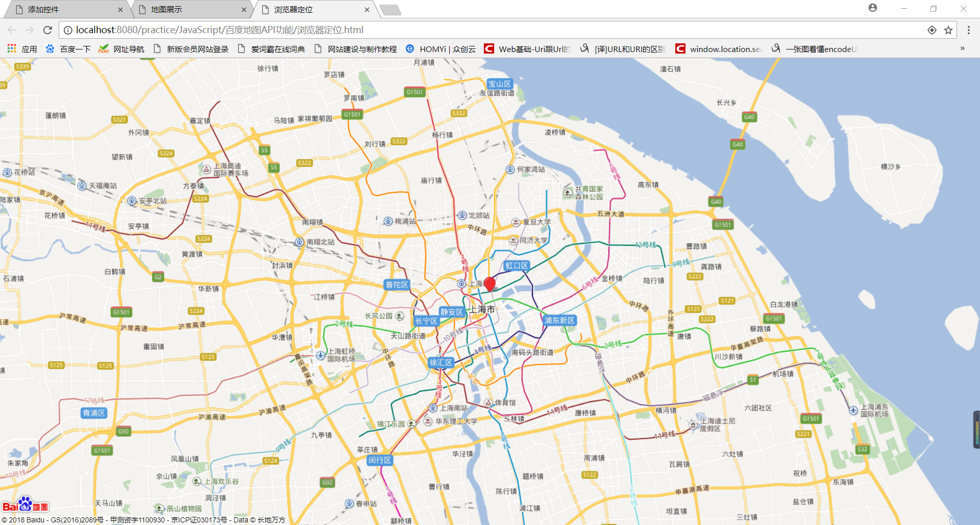Click the 长地万方 data credit text
Viewport: 980px width, 525px height.
point(272,520)
